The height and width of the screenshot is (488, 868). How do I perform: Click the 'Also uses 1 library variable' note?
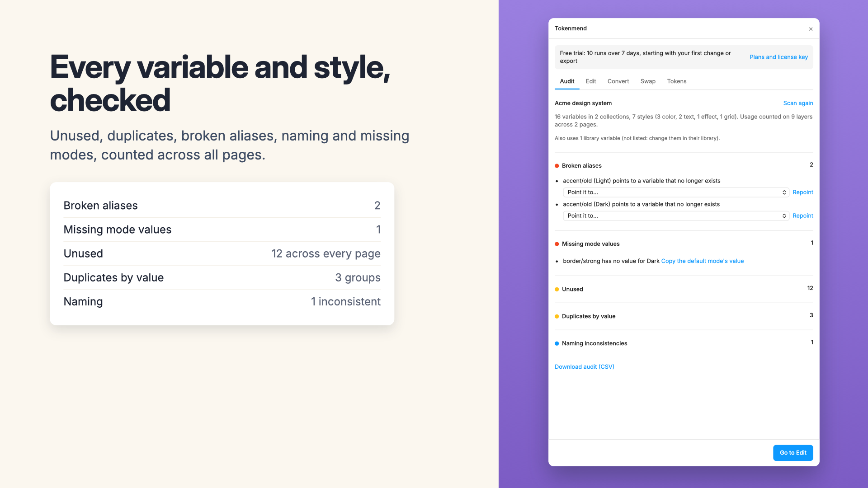coord(637,138)
